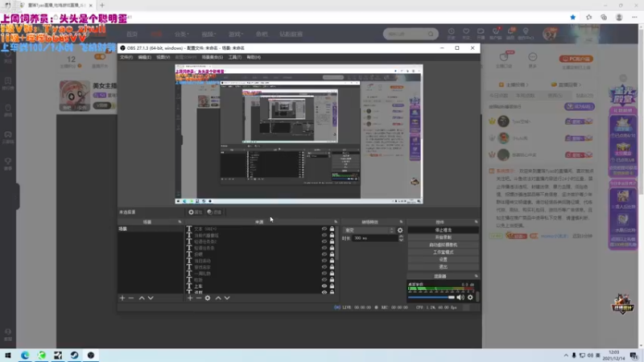Click the browser favorites star icon
Viewport: 644px width, 362px height.
pos(573,17)
